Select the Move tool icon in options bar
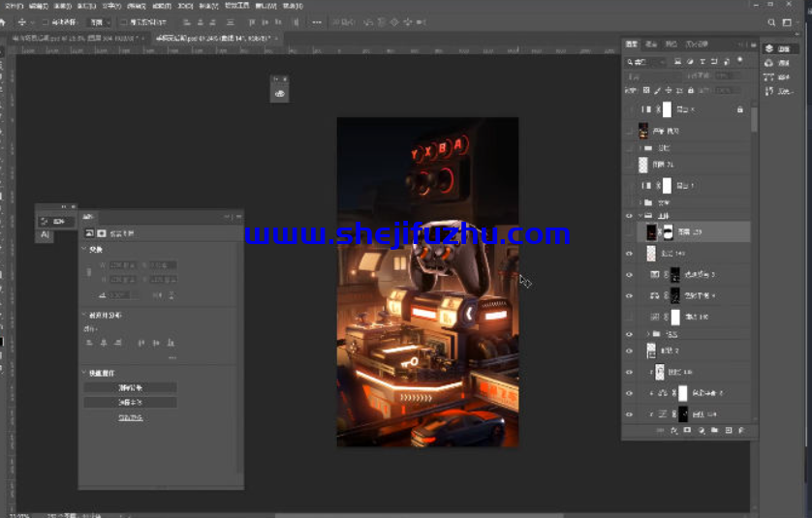The image size is (812, 518). [x=21, y=22]
